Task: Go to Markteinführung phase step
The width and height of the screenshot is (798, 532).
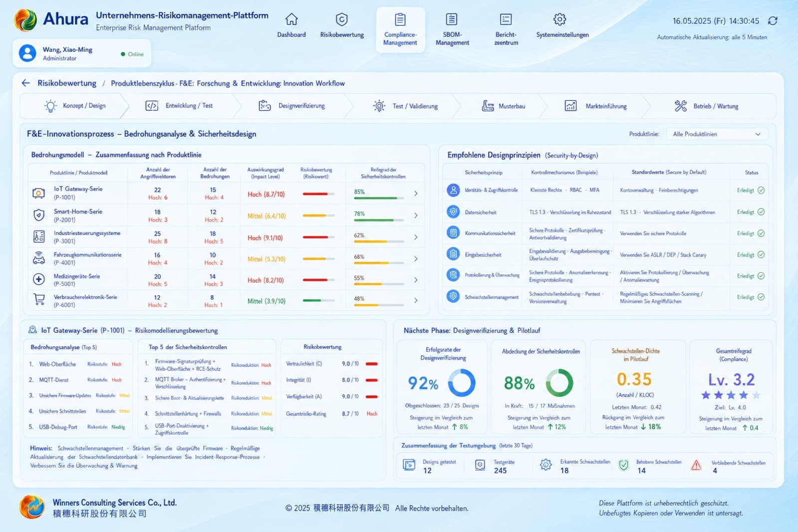Action: 596,106
